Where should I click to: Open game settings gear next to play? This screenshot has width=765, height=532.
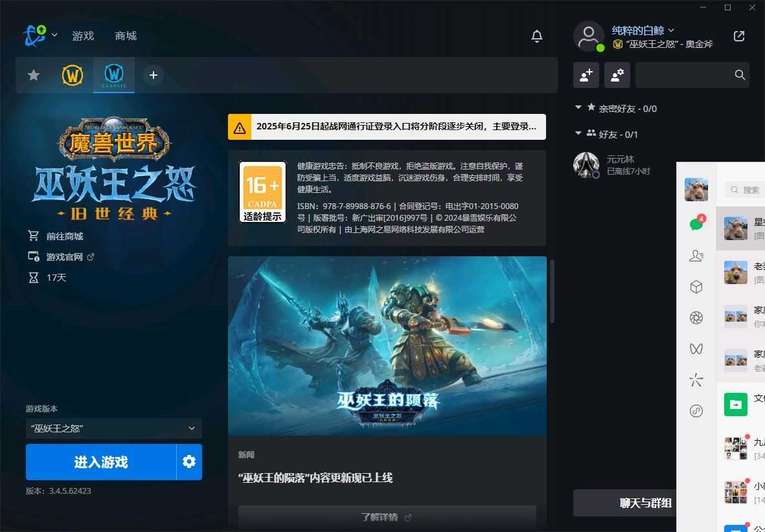pyautogui.click(x=189, y=462)
